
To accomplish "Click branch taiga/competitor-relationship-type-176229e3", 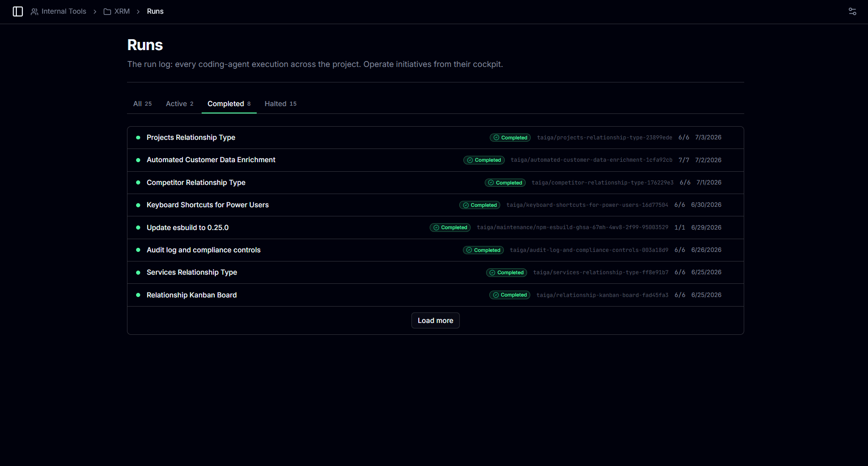I will (603, 183).
